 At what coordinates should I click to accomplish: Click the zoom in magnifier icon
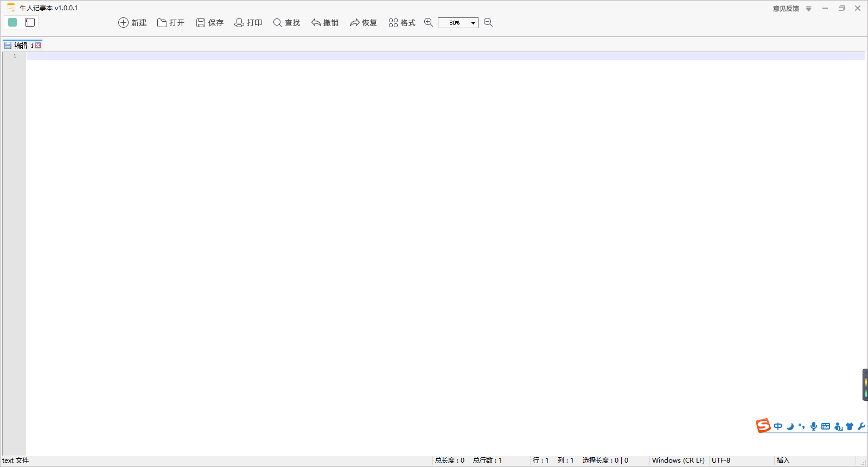(429, 22)
